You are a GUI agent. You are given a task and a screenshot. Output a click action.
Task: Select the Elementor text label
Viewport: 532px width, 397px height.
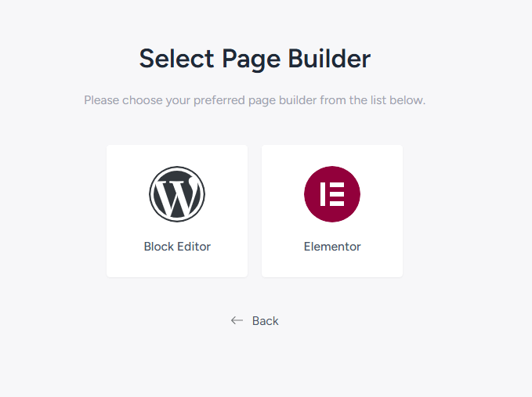tap(332, 246)
